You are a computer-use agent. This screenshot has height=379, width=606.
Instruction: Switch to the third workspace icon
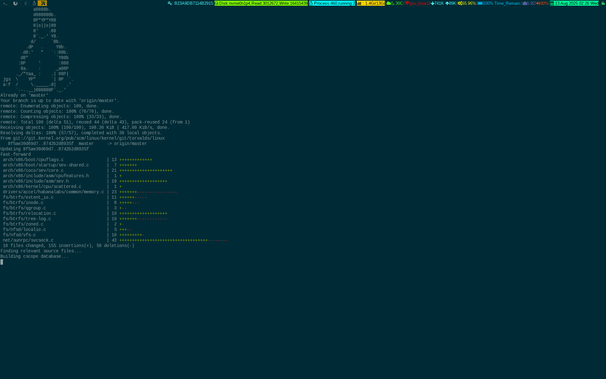click(x=26, y=3)
